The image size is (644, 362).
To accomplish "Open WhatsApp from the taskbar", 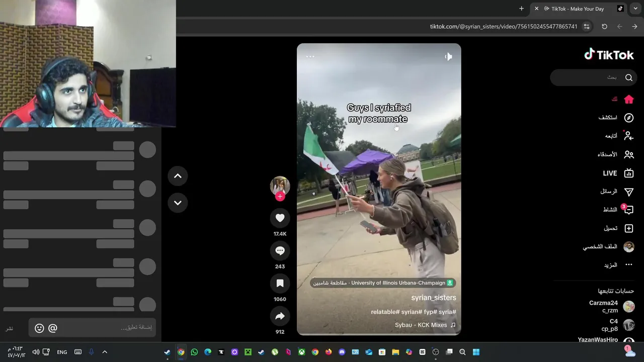I will [x=194, y=352].
